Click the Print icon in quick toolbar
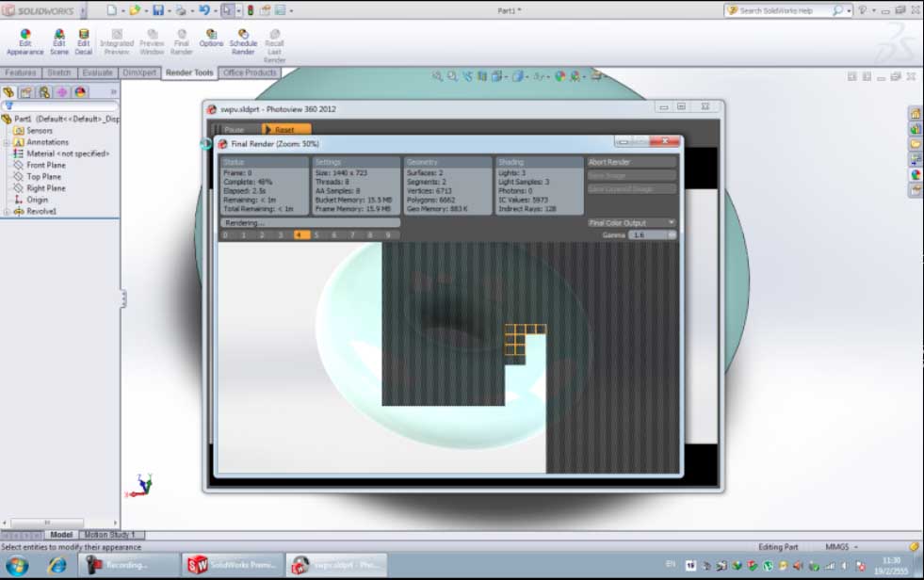Screen dimensions: 924x580 coord(181,10)
